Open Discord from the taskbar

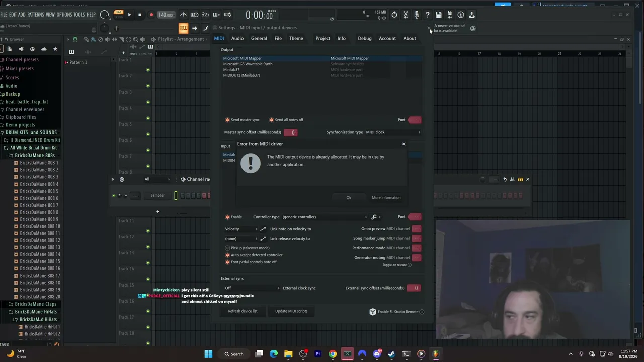click(377, 354)
